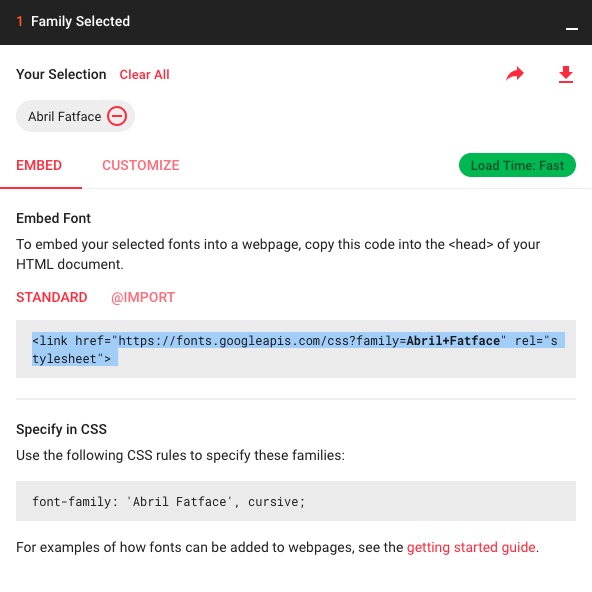Click Clear All to reset the selection

coord(144,74)
